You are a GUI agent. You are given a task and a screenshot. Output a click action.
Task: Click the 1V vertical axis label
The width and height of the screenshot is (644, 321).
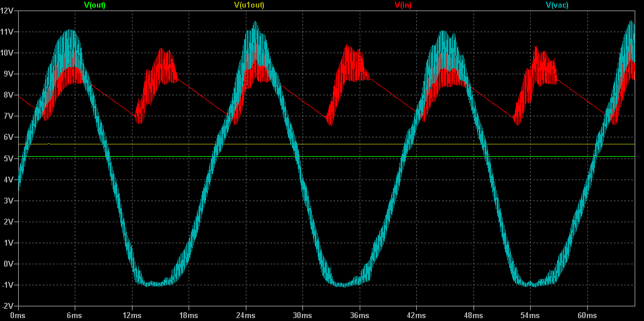click(x=9, y=243)
